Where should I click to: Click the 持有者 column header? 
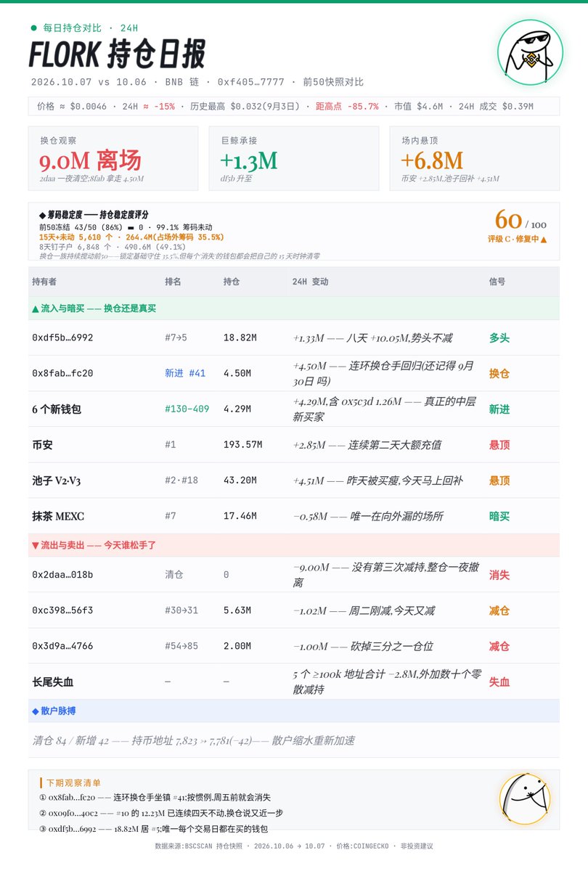coord(44,282)
